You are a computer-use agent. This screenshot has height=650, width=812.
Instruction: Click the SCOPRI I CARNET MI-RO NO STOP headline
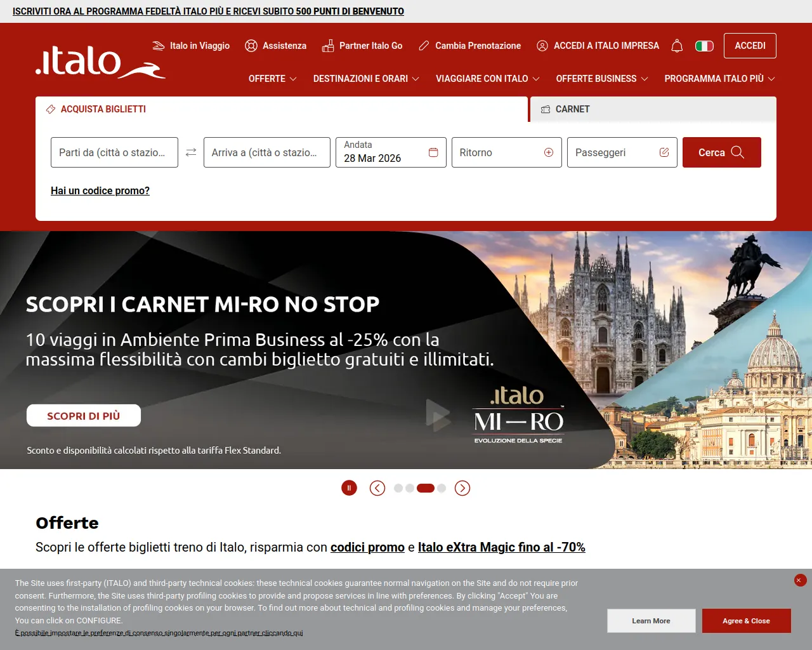[202, 305]
